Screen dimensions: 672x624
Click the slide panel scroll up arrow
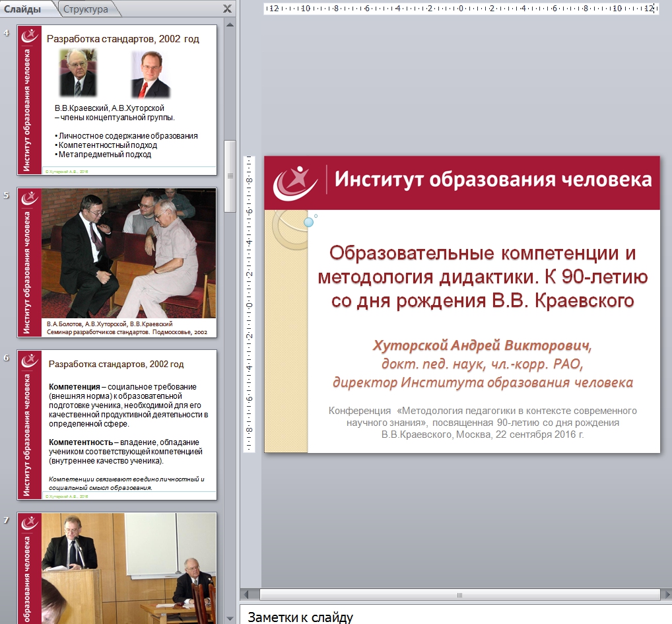pyautogui.click(x=230, y=23)
